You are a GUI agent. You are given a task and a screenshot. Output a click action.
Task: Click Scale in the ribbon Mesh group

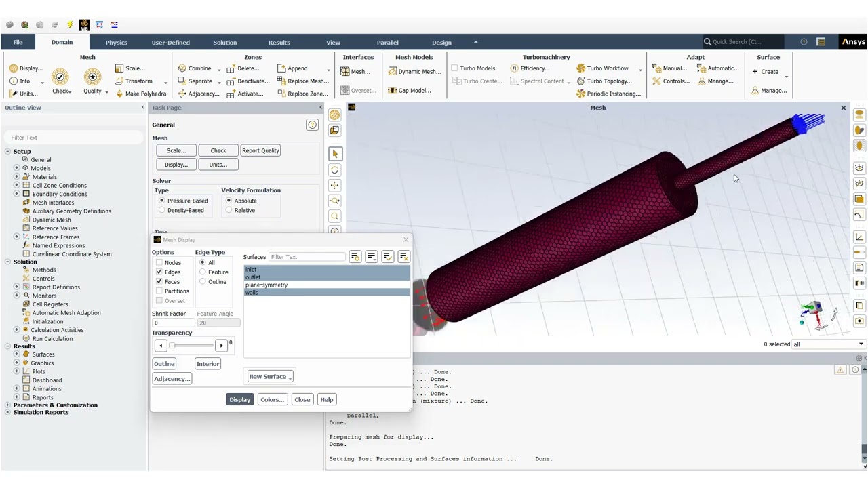[x=130, y=68]
